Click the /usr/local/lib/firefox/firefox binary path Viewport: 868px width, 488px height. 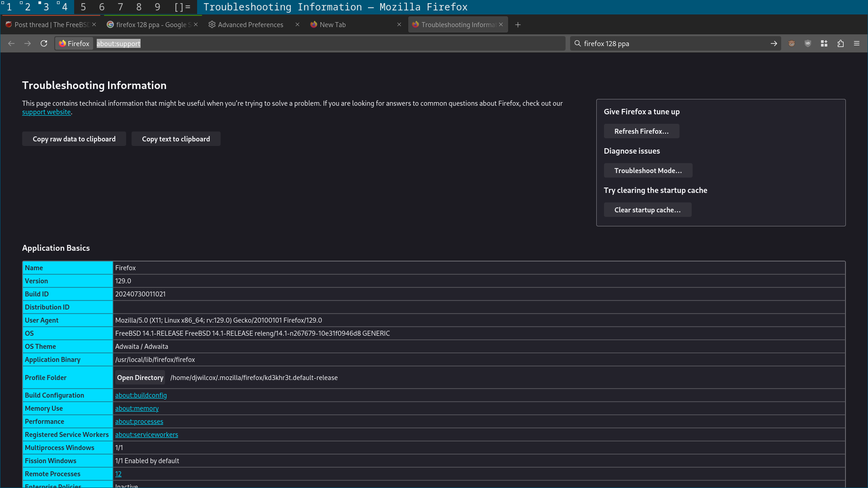155,360
